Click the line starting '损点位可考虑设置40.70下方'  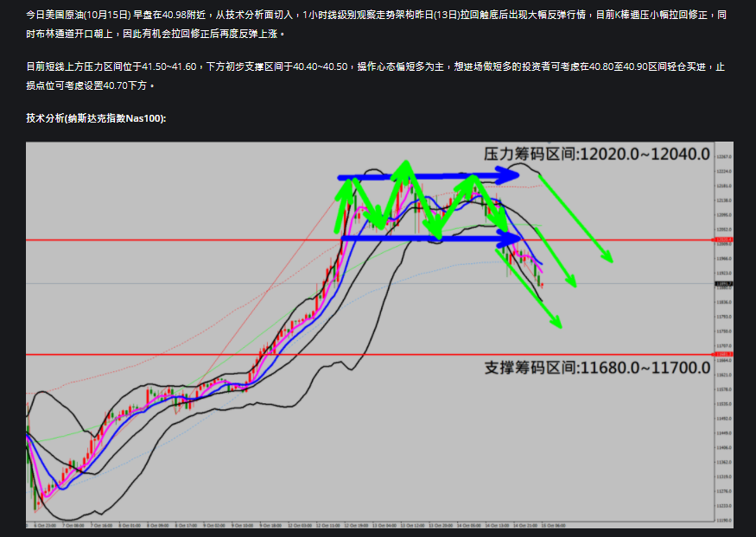point(90,85)
